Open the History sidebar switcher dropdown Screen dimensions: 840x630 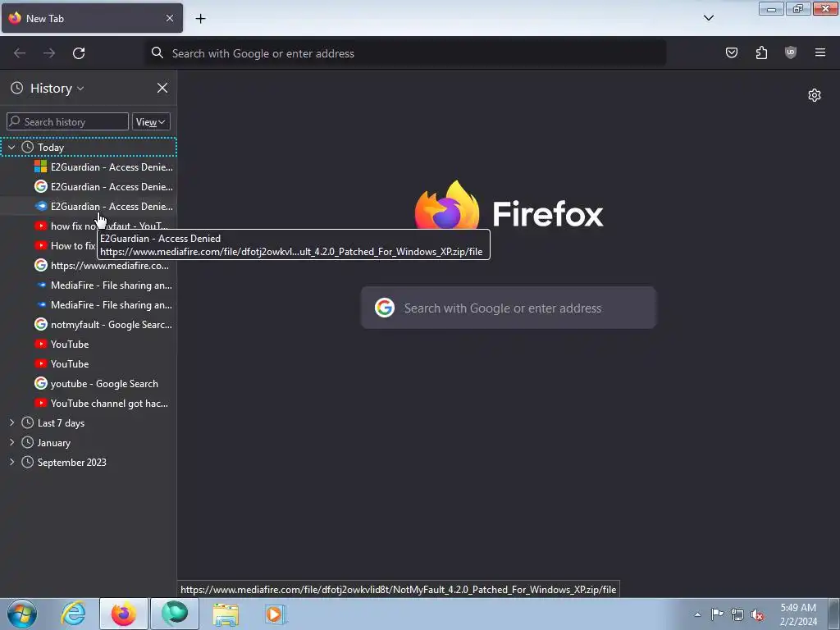click(x=57, y=88)
